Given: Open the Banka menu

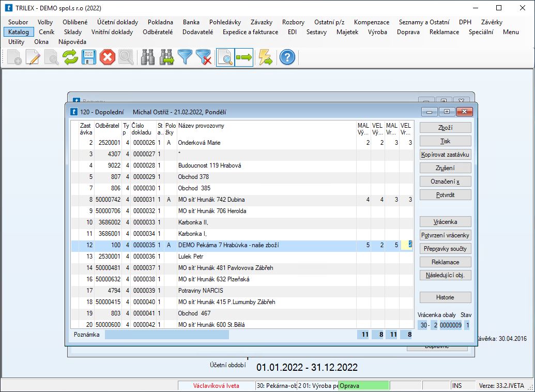Looking at the screenshot, I should pyautogui.click(x=191, y=22).
